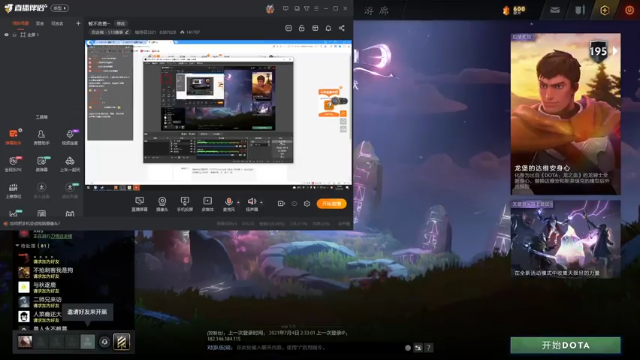Open the 上麦排位 tool

pyautogui.click(x=13, y=191)
